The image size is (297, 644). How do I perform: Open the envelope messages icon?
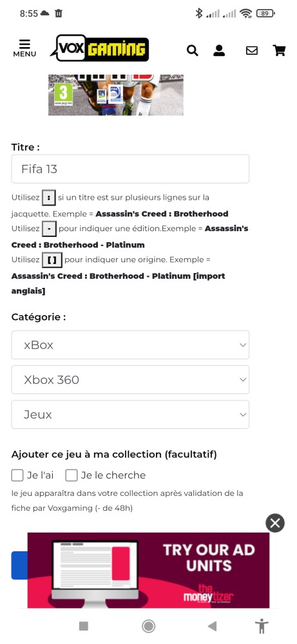coord(251,50)
